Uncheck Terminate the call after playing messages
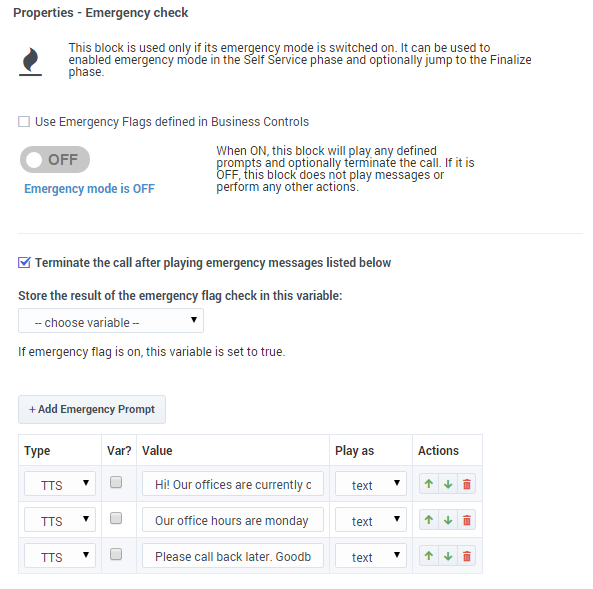The image size is (593, 589). (x=24, y=263)
